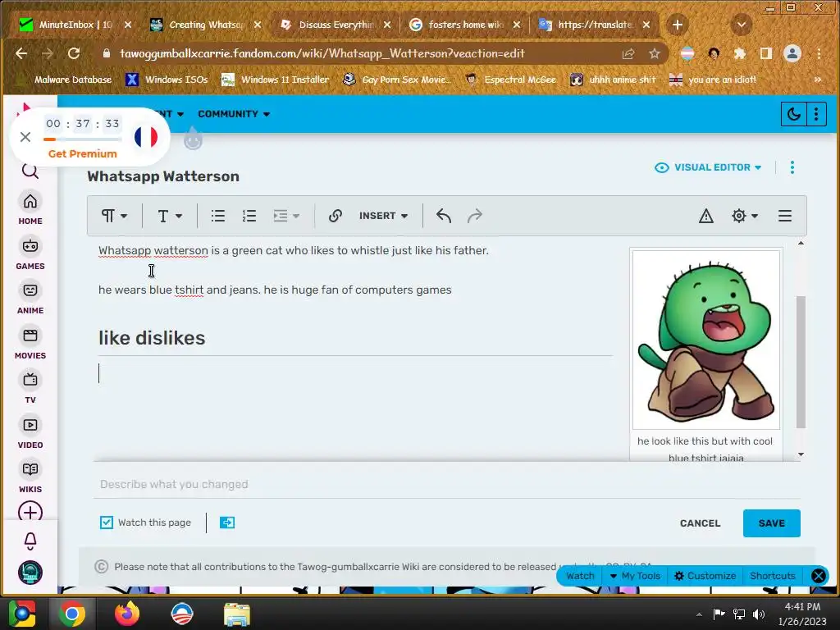Screen dimensions: 840x630
Task: Click the review changes icon beside Watch
Action: [227, 523]
